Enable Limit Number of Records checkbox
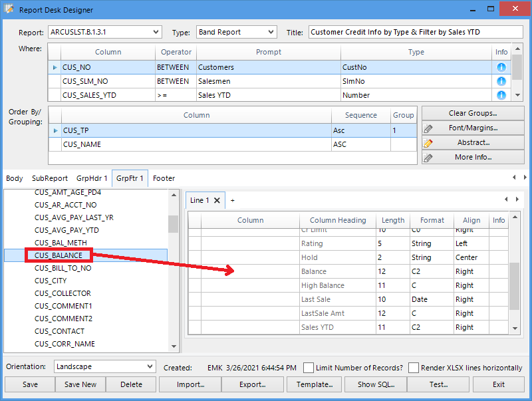Image resolution: width=532 pixels, height=401 pixels. click(x=309, y=367)
